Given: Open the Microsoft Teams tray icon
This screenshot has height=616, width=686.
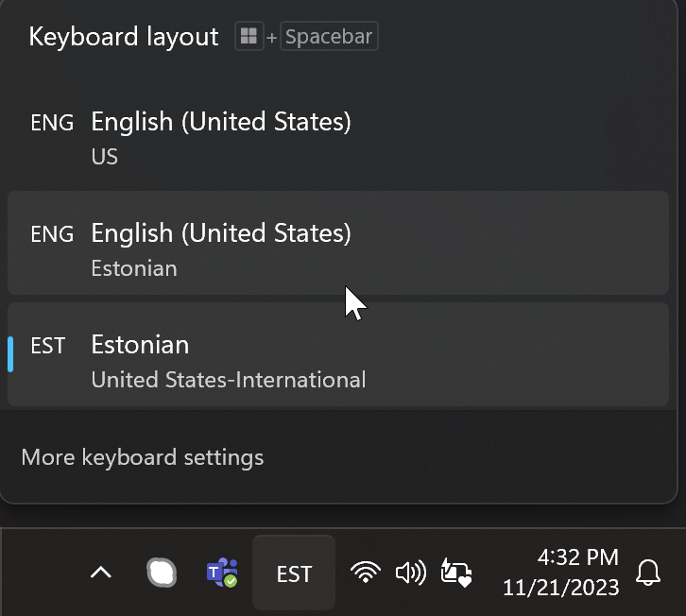Looking at the screenshot, I should point(222,573).
